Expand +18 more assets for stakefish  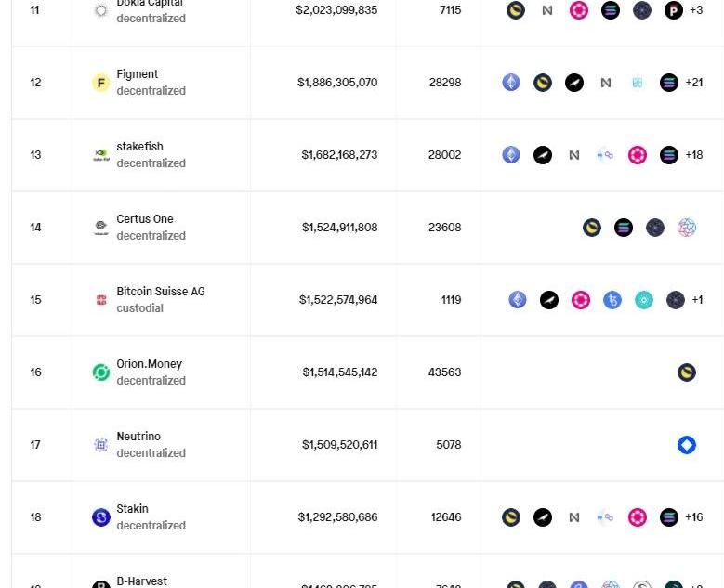694,155
